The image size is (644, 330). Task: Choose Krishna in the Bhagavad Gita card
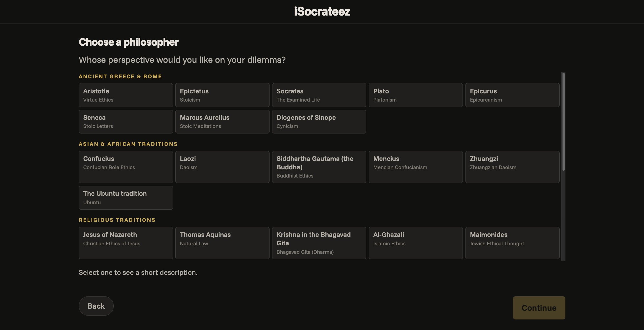point(319,243)
